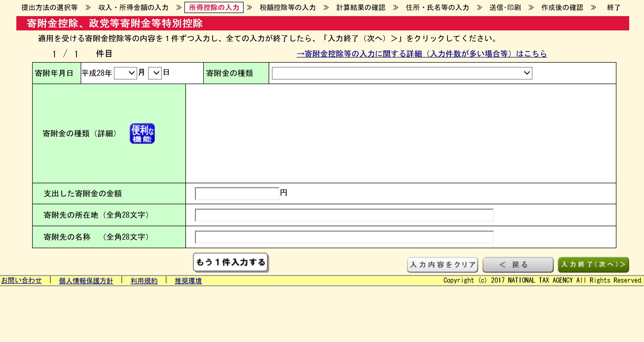Select the 所得控除の入力 step tab
The width and height of the screenshot is (644, 342).
click(x=214, y=7)
